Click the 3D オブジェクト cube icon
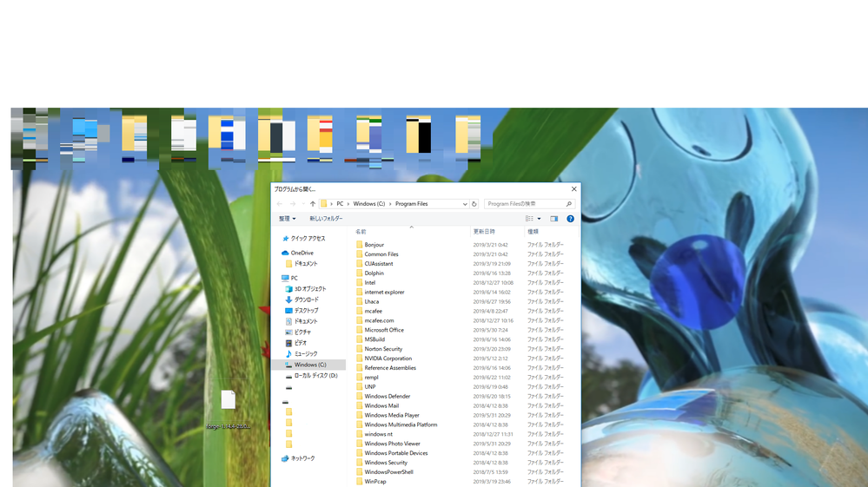The height and width of the screenshot is (487, 868). point(288,289)
